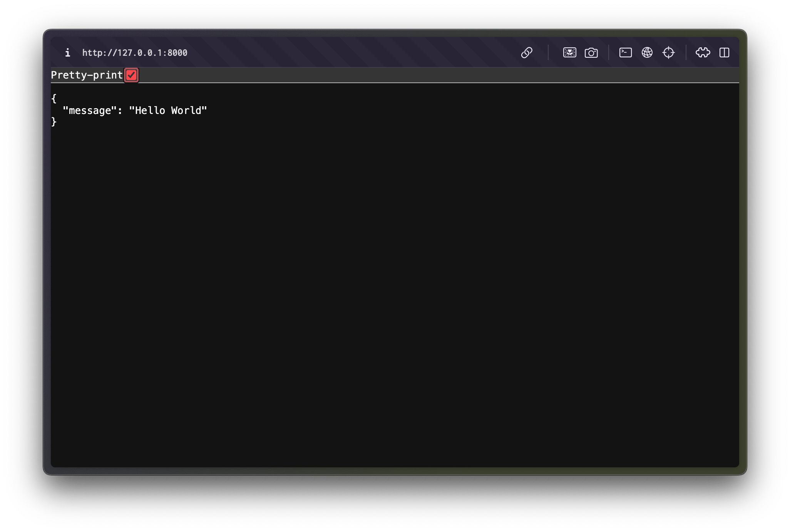This screenshot has height=532, width=790.
Task: Click the opening curly brace
Action: click(x=54, y=99)
